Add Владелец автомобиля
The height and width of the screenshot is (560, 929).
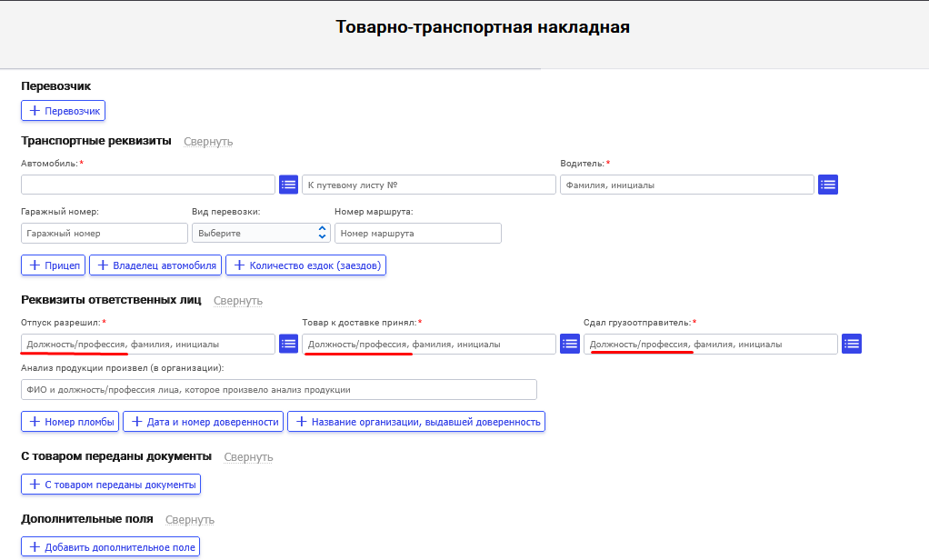click(x=155, y=265)
